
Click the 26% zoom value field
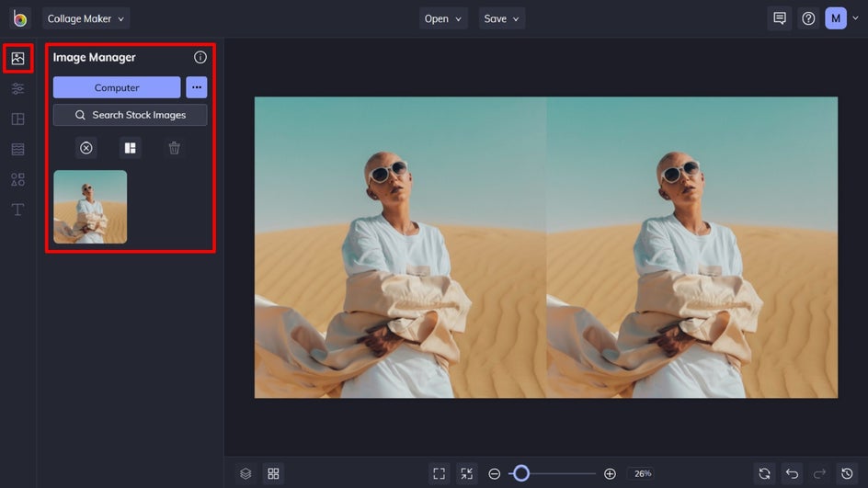coord(643,473)
